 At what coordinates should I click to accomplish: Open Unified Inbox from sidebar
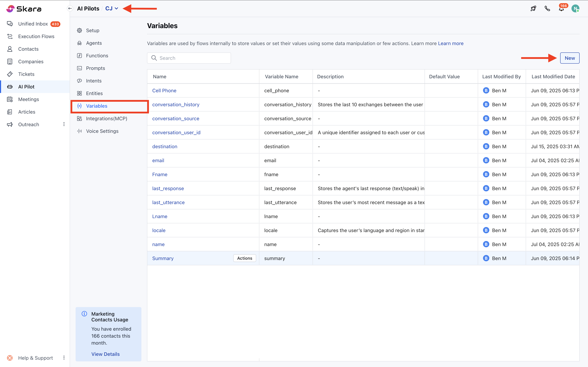click(33, 24)
